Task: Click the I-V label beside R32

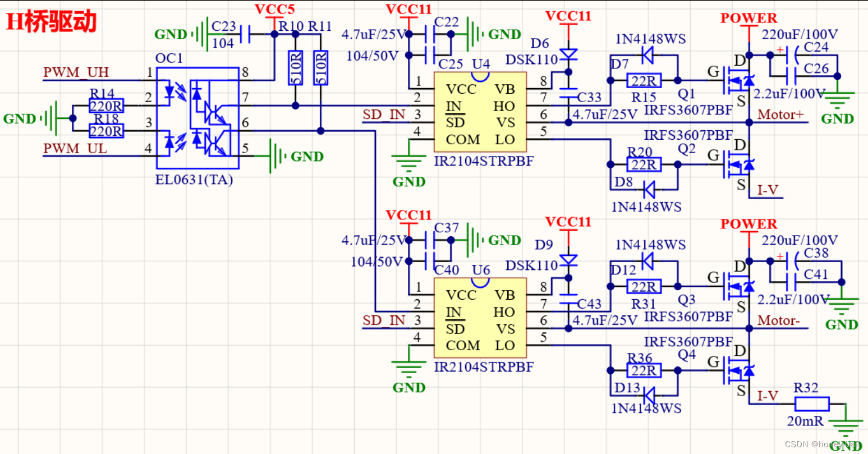Action: click(768, 396)
